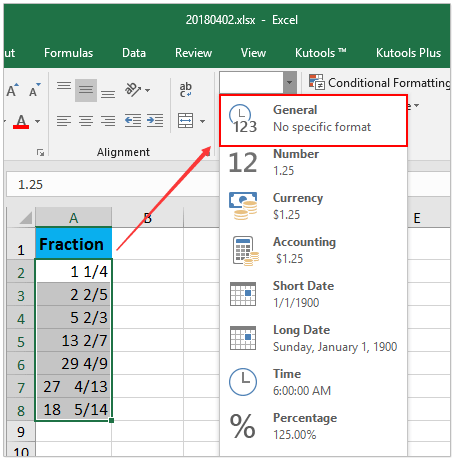
Task: Toggle Middle Align for cells
Action: click(x=86, y=90)
